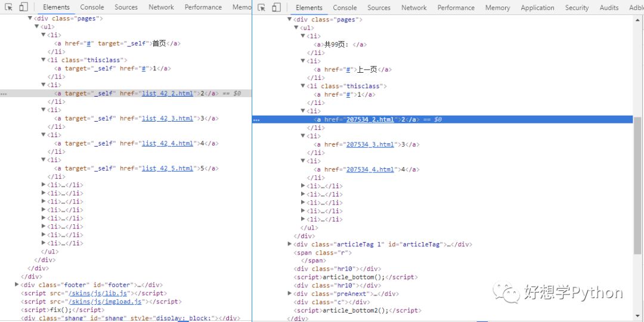Open Security tab in right DevTools
This screenshot has width=644, height=322.
(x=577, y=7)
